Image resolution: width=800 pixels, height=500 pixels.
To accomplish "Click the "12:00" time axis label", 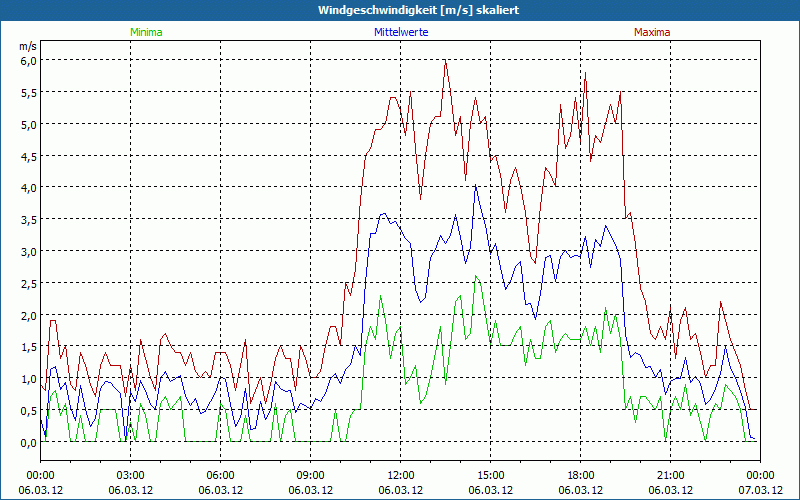I will point(401,476).
